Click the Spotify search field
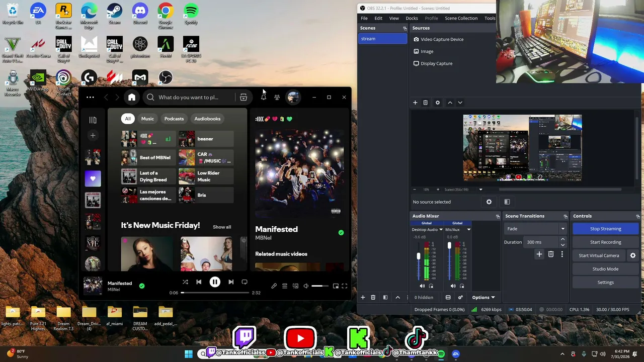Image resolution: width=644 pixels, height=362 pixels. tap(189, 98)
